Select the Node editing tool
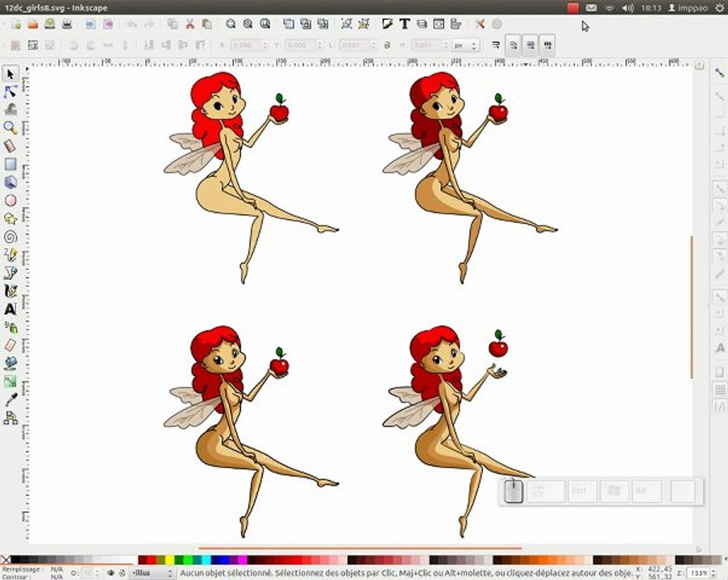This screenshot has height=580, width=728. 10,92
